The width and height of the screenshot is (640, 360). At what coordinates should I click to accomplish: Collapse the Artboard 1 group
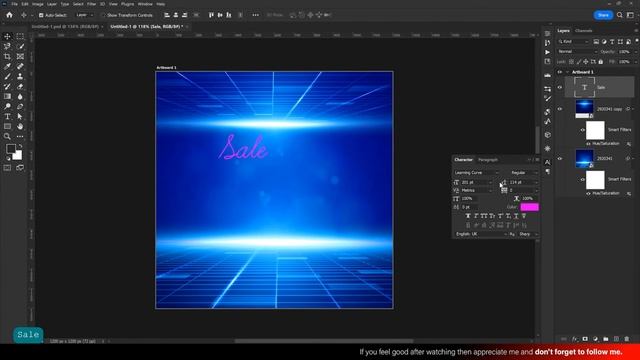pos(567,72)
